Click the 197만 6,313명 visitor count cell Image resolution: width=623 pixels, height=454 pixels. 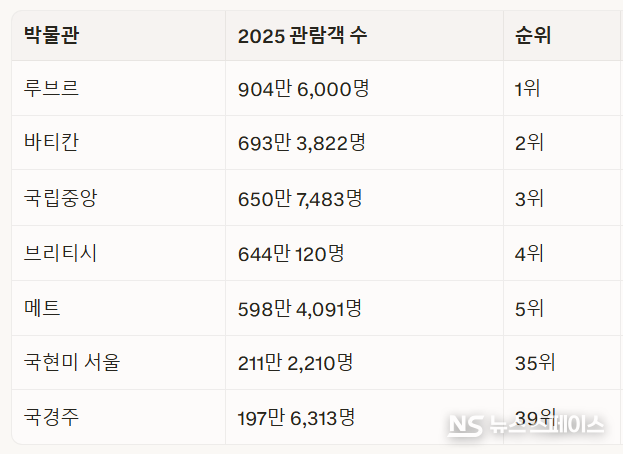(x=297, y=416)
